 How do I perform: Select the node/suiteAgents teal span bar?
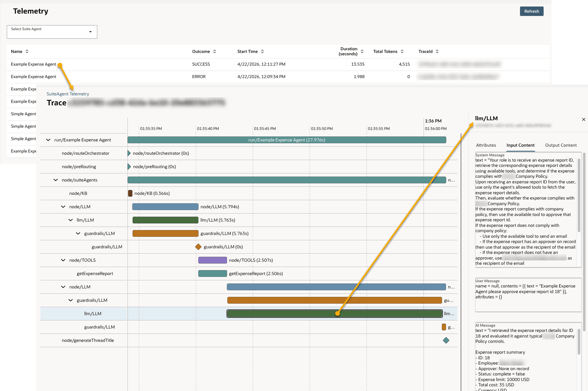coord(287,180)
